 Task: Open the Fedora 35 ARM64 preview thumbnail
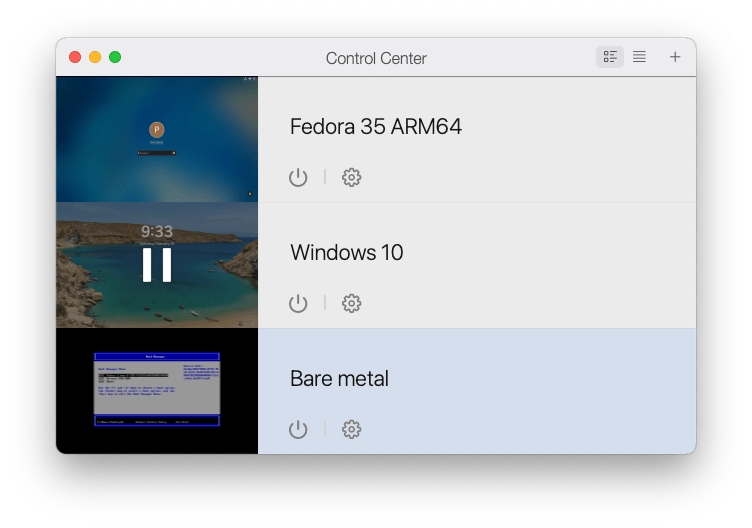[x=157, y=140]
